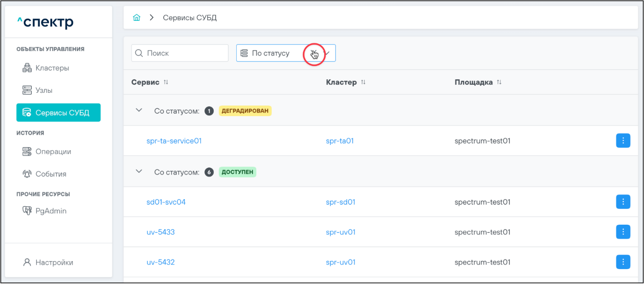This screenshot has width=644, height=284.
Task: Click the home icon in breadcrumb
Action: tap(137, 18)
